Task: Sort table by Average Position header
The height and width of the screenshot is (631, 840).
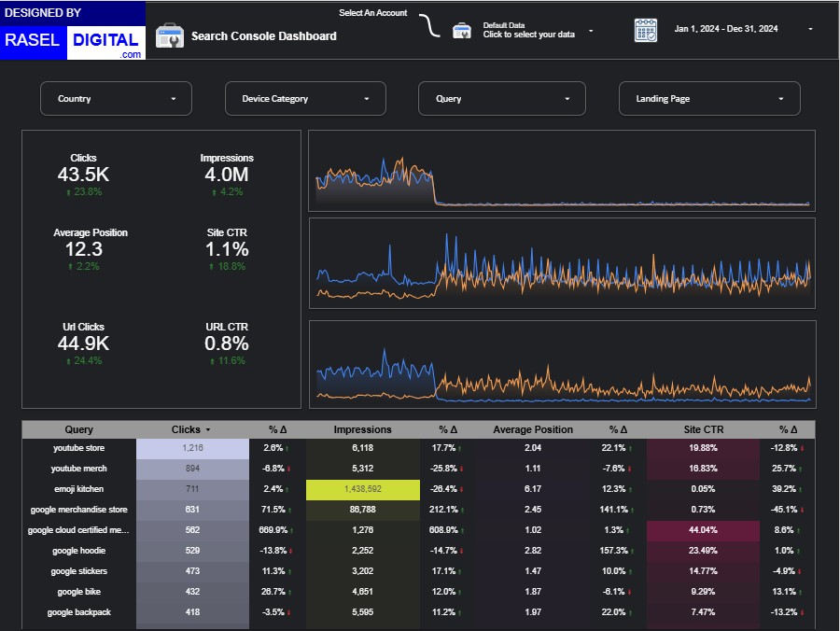Action: (533, 430)
